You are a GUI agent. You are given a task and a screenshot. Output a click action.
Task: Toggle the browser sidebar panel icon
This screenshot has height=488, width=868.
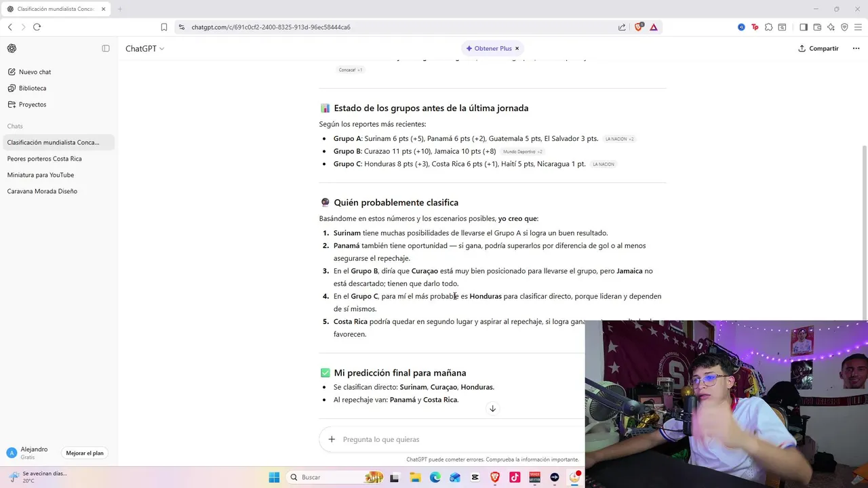point(804,27)
